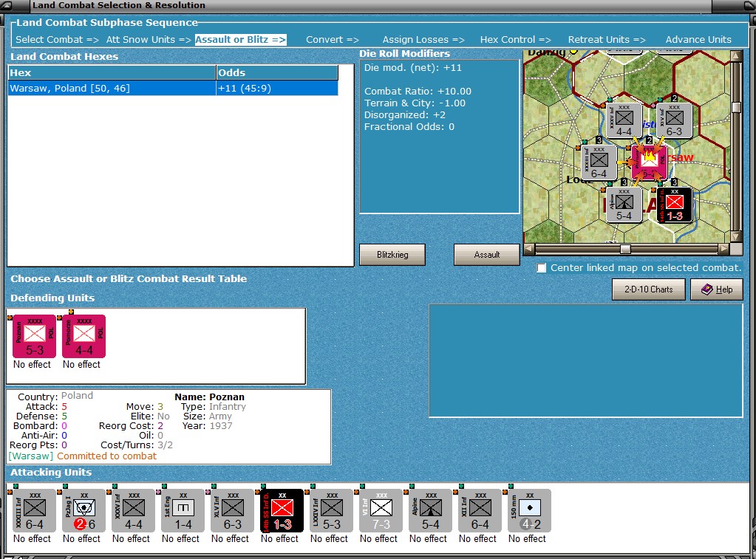Click the +11 (45:9) odds cell

coord(276,88)
